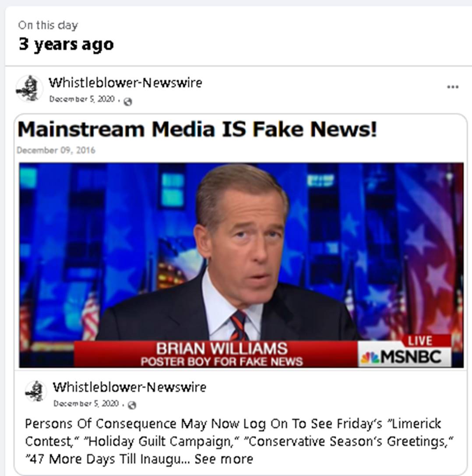Click the December 09, 2016 article date
Viewport: 472px width, 476px height.
pyautogui.click(x=56, y=150)
